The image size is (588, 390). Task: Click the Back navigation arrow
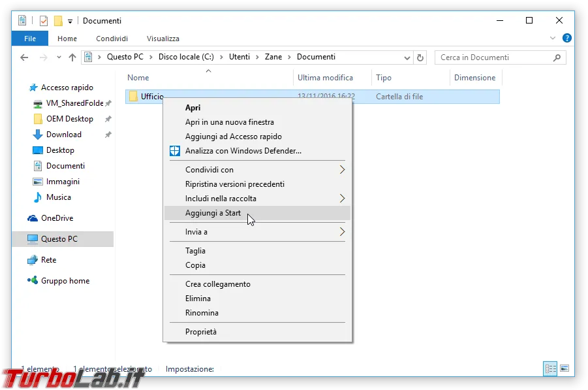click(24, 57)
